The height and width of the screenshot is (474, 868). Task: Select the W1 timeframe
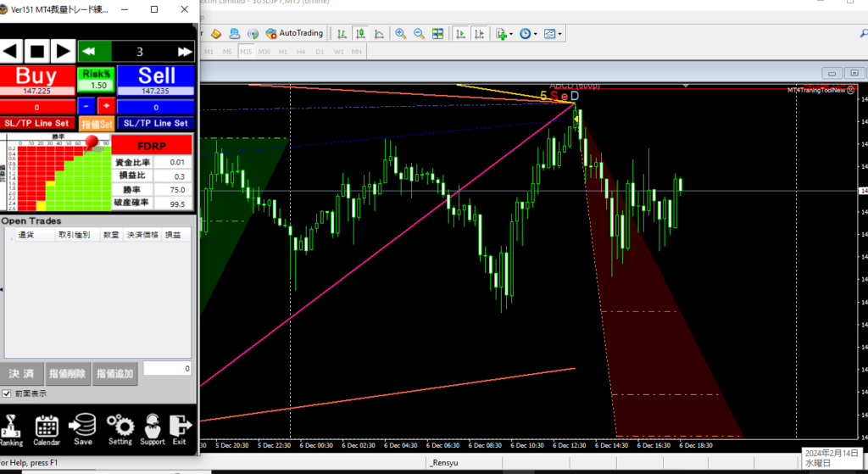click(x=338, y=52)
